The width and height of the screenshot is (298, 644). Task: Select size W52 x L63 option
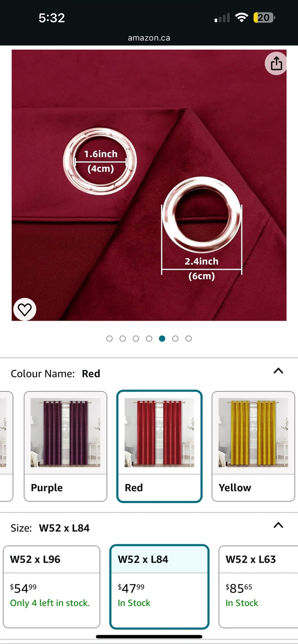tap(259, 587)
